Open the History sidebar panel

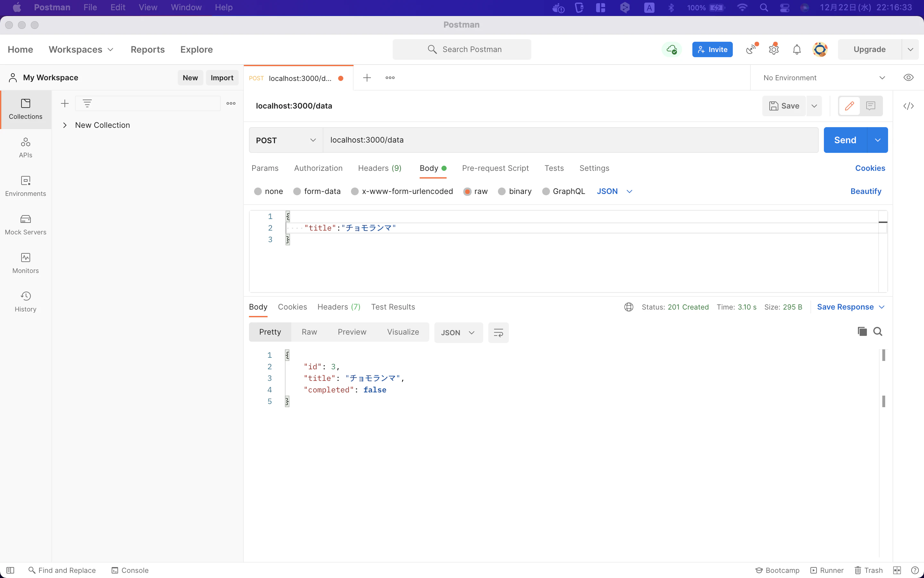click(26, 302)
